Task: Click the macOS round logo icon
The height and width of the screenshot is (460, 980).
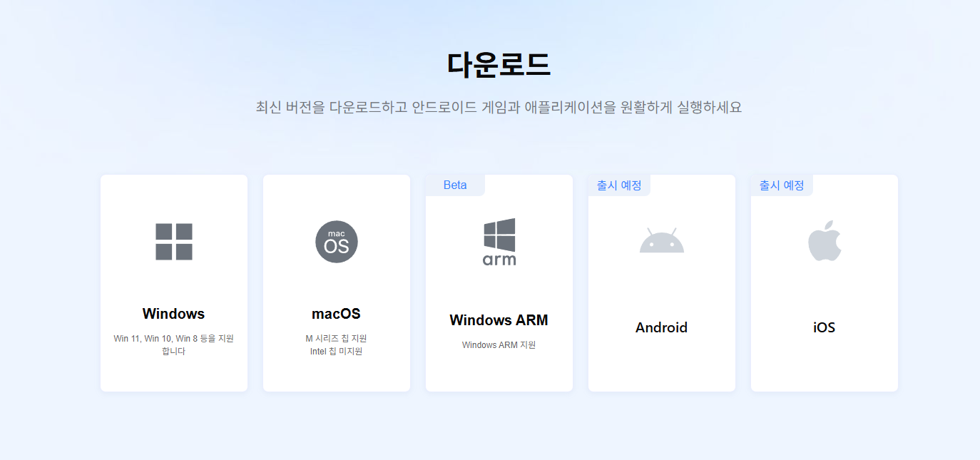Action: (x=337, y=242)
